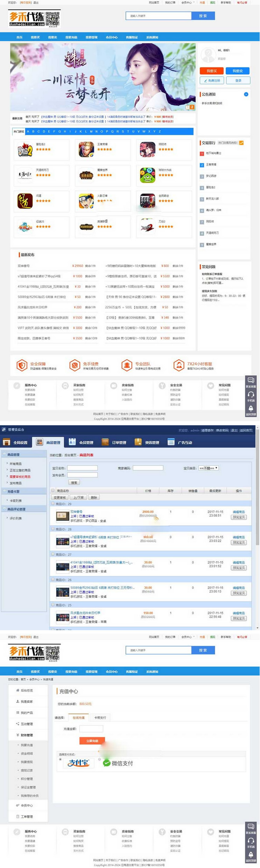Open the 全局设置 admin icon

pyautogui.click(x=7, y=442)
